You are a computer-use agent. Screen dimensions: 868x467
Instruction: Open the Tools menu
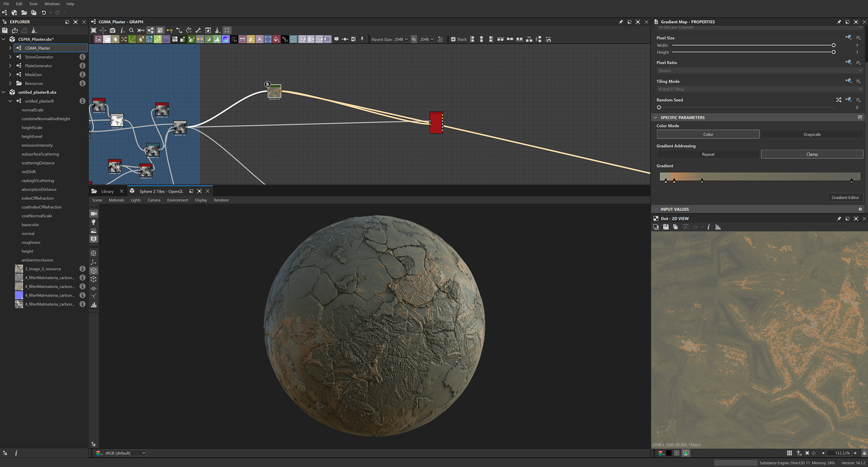coord(33,4)
